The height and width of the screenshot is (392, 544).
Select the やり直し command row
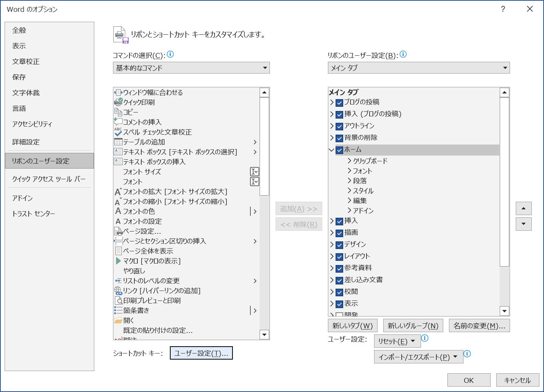(186, 271)
